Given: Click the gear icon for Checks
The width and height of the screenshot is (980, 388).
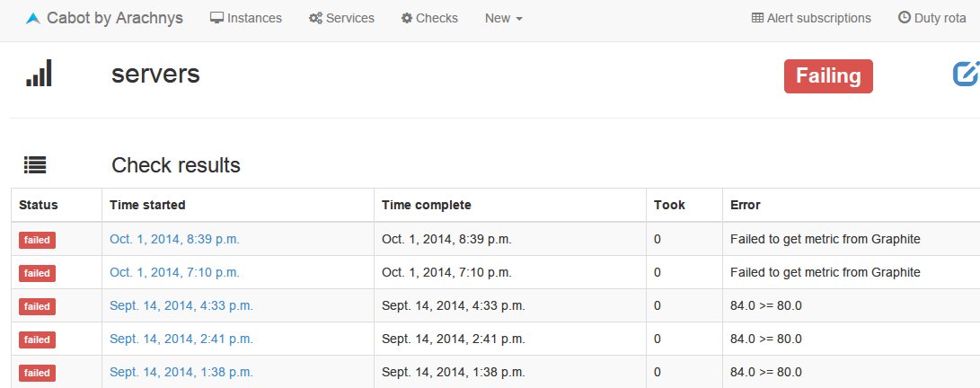Looking at the screenshot, I should (x=407, y=18).
